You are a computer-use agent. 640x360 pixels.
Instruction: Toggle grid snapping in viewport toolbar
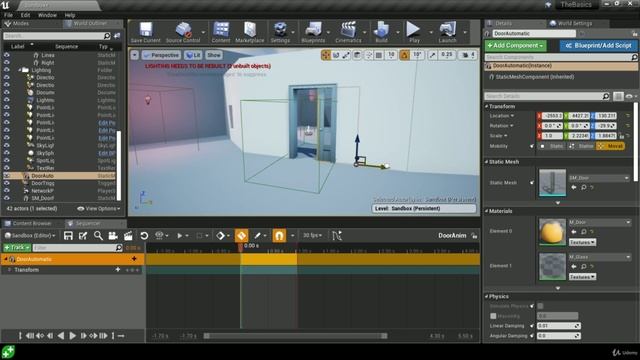379,55
